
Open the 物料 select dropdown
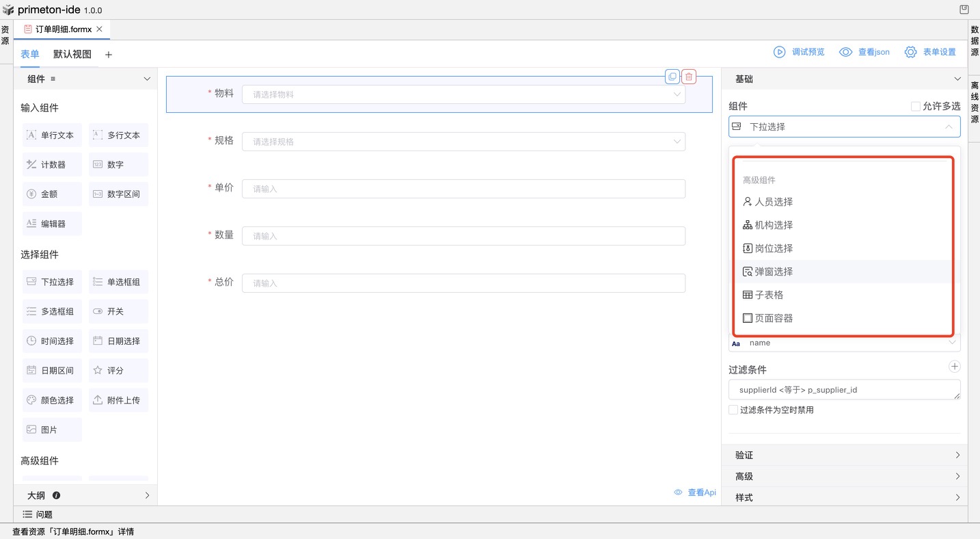[463, 94]
